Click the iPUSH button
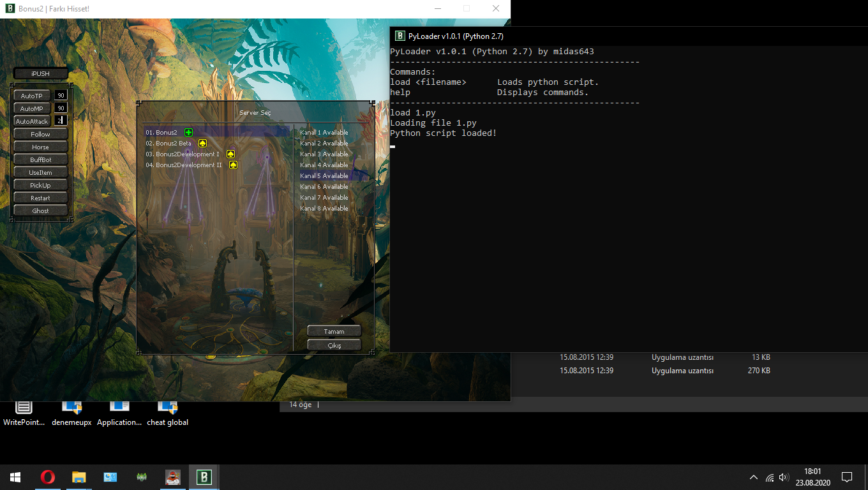Viewport: 868px width, 490px height. pos(40,73)
